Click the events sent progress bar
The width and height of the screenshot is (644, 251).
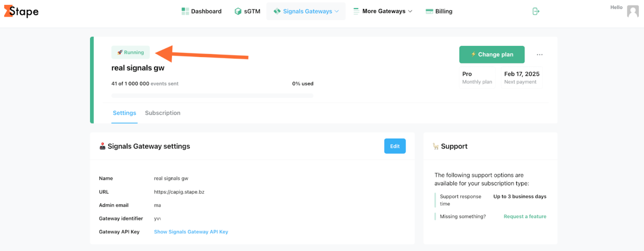[212, 96]
